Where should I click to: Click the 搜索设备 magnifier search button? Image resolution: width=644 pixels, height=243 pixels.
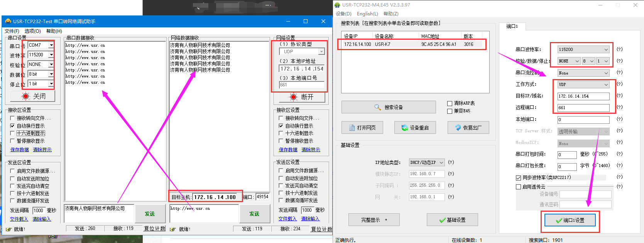(389, 107)
